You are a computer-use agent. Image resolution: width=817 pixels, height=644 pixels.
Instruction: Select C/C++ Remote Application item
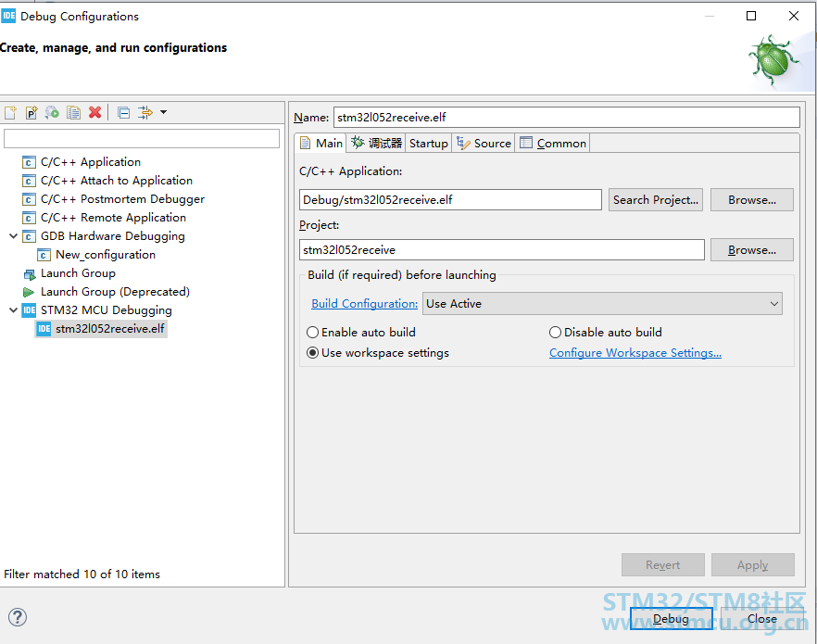113,218
